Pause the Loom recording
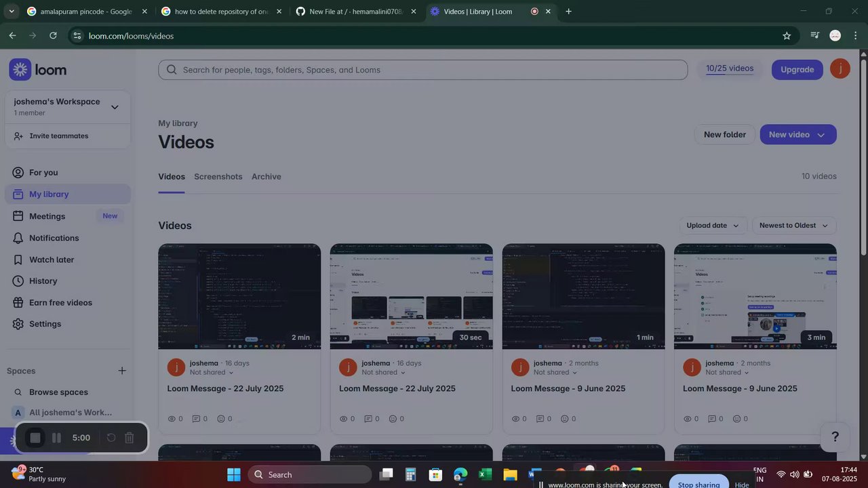868x488 pixels. point(57,438)
